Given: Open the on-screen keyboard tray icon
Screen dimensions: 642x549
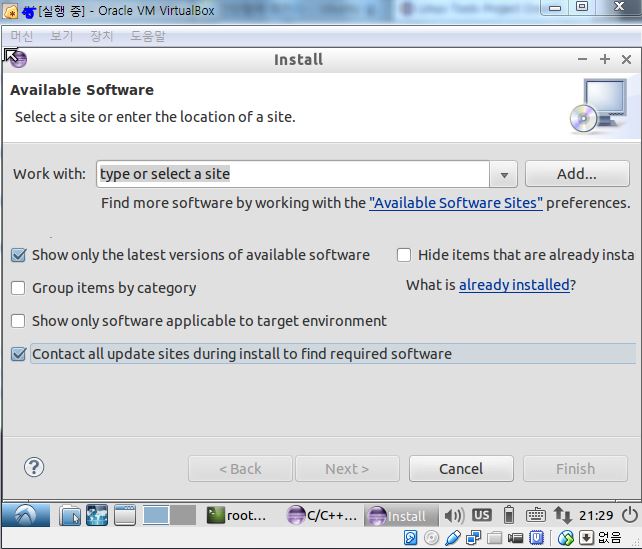Looking at the screenshot, I should 536,515.
